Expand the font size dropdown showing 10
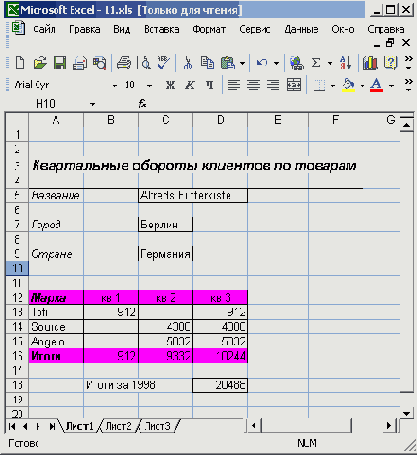The width and height of the screenshot is (417, 455). [149, 86]
